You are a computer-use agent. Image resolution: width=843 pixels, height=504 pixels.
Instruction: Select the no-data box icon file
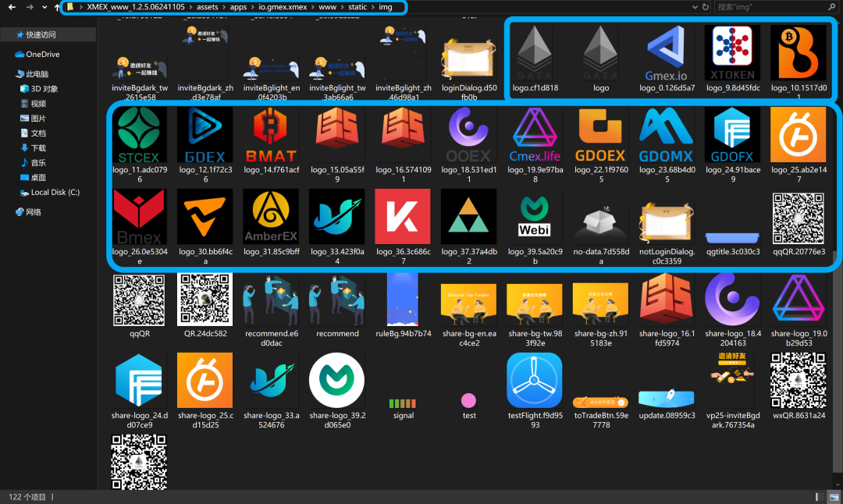coord(599,222)
